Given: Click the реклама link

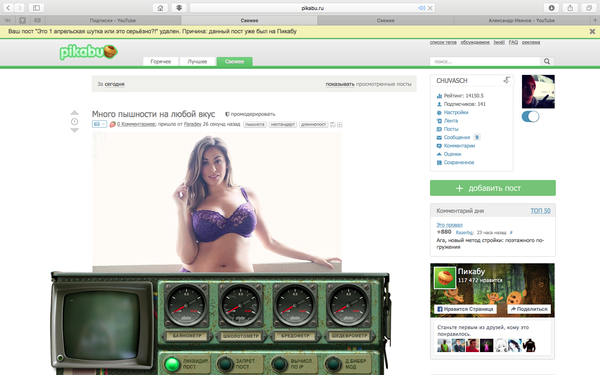Looking at the screenshot, I should 531,42.
